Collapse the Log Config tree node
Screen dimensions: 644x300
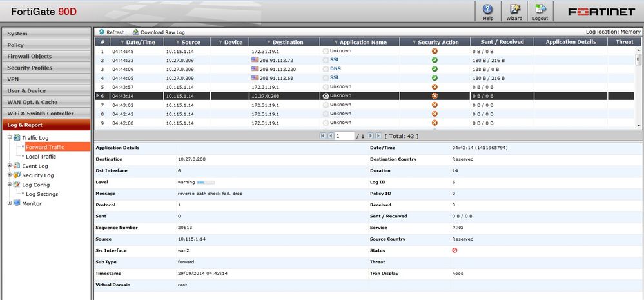tap(10, 184)
